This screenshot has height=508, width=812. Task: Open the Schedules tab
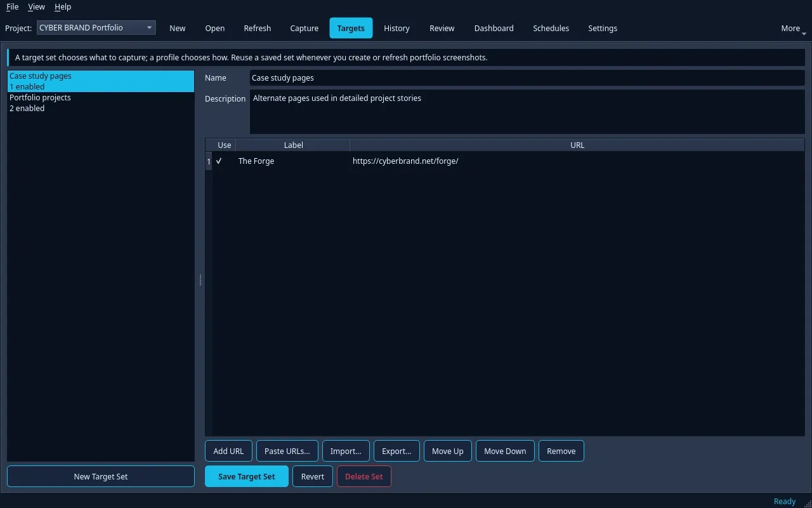click(551, 28)
